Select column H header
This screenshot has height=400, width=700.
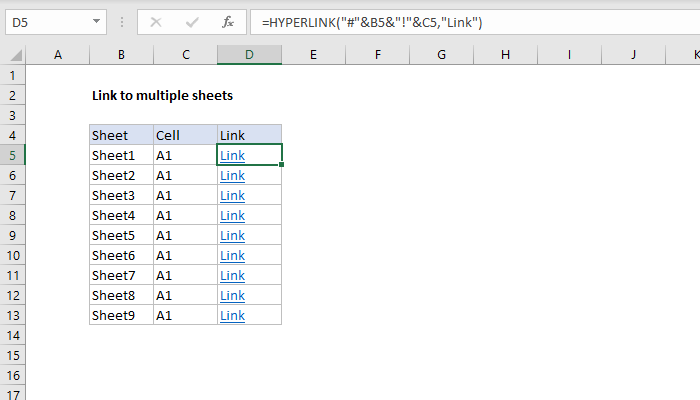pos(505,56)
